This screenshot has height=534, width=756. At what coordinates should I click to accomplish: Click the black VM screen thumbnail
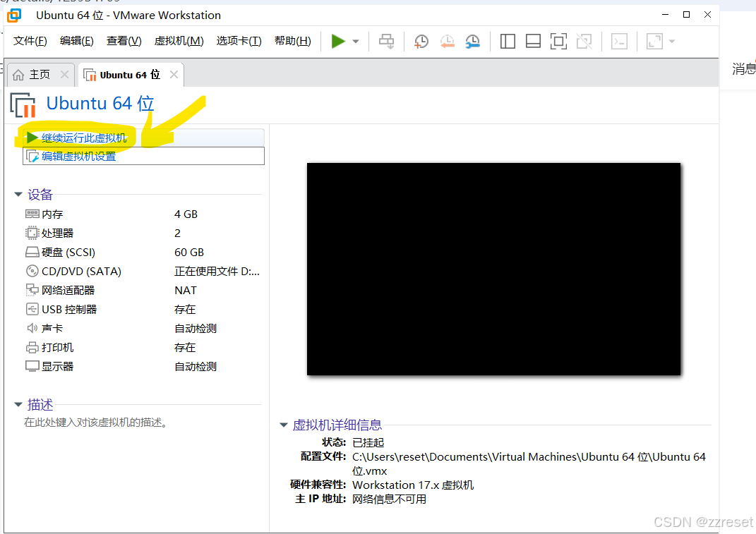(493, 269)
